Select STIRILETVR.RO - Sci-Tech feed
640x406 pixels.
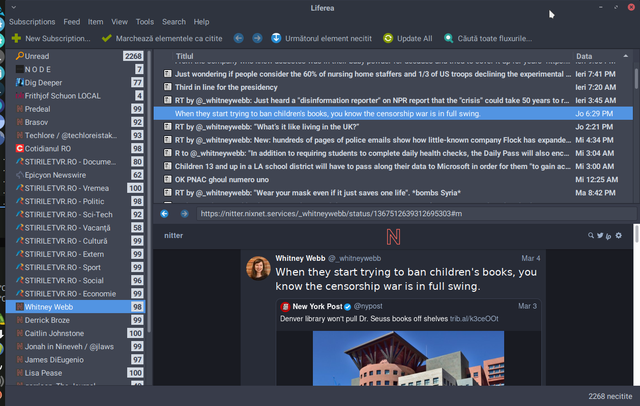pos(76,214)
